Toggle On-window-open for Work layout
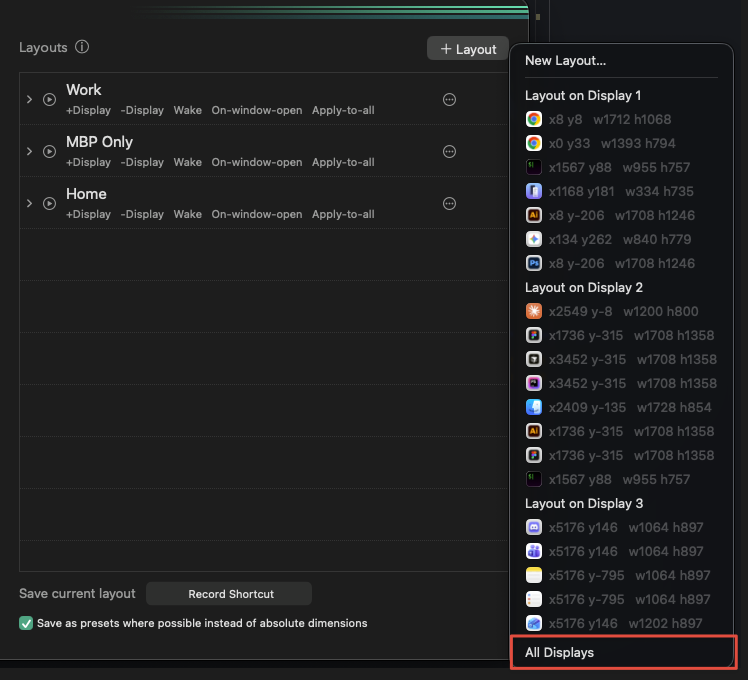This screenshot has height=680, width=748. pyautogui.click(x=257, y=110)
